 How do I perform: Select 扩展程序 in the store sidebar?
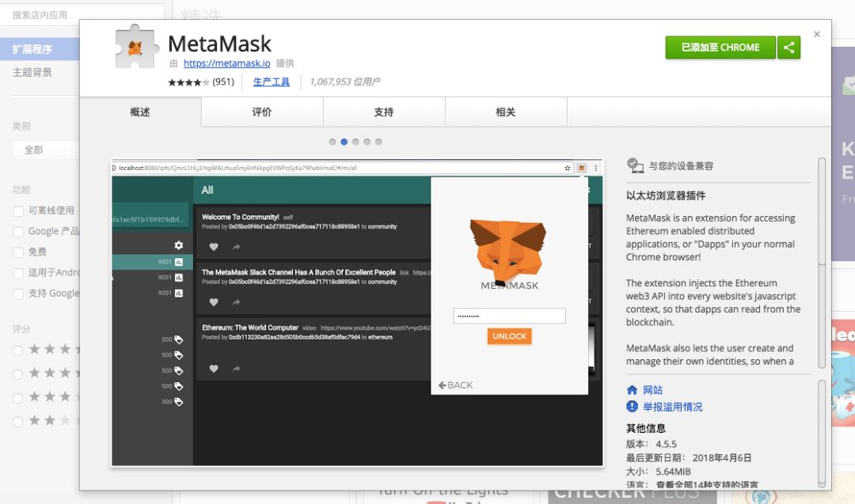[40, 49]
